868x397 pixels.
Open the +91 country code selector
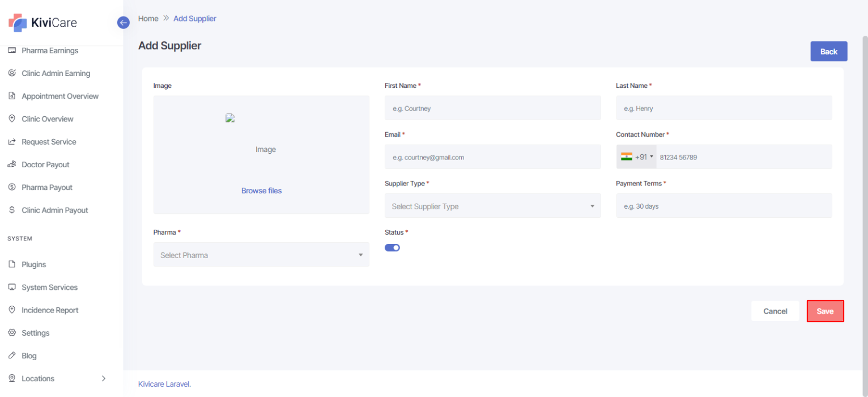637,157
